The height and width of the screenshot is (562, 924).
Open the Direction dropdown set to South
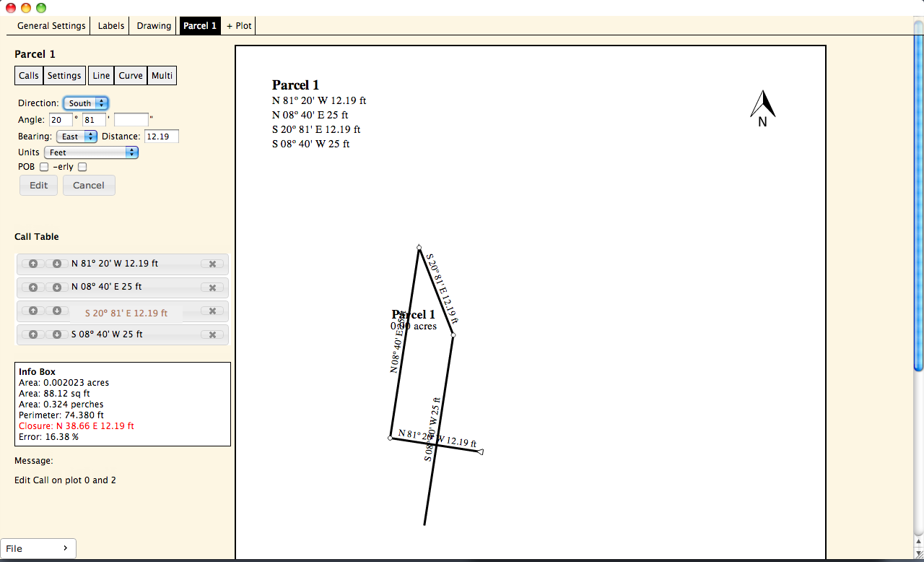click(85, 103)
